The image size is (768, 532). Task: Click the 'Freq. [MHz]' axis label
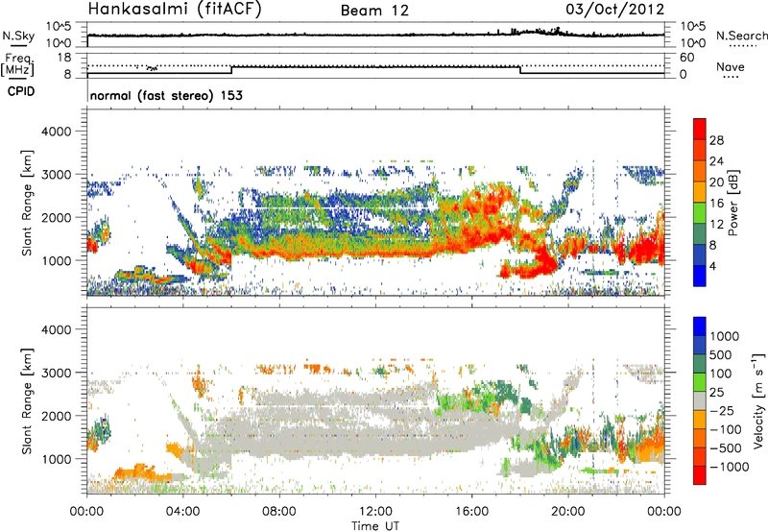17,65
